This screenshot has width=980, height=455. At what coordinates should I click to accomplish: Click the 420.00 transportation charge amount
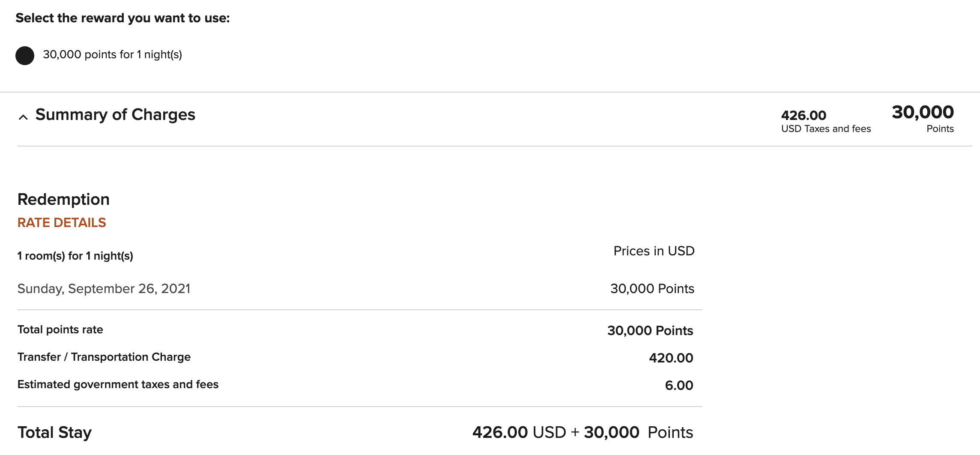(671, 358)
